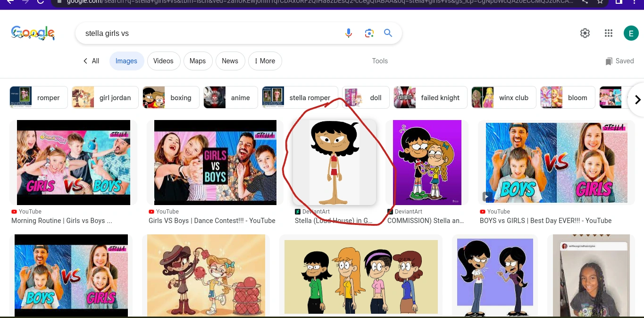The width and height of the screenshot is (644, 318).
Task: Click the account avatar with letter E
Action: tap(631, 33)
